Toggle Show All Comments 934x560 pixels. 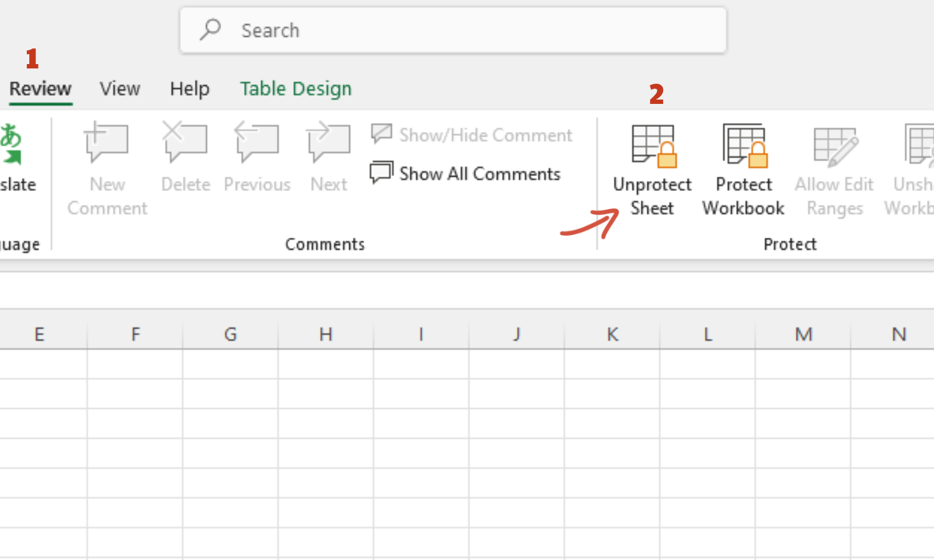click(466, 174)
